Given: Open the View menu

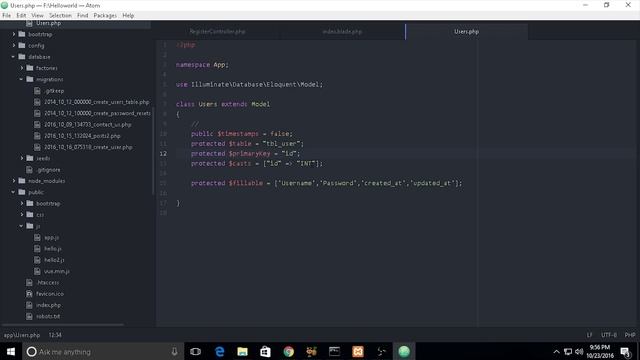Looking at the screenshot, I should tap(38, 16).
